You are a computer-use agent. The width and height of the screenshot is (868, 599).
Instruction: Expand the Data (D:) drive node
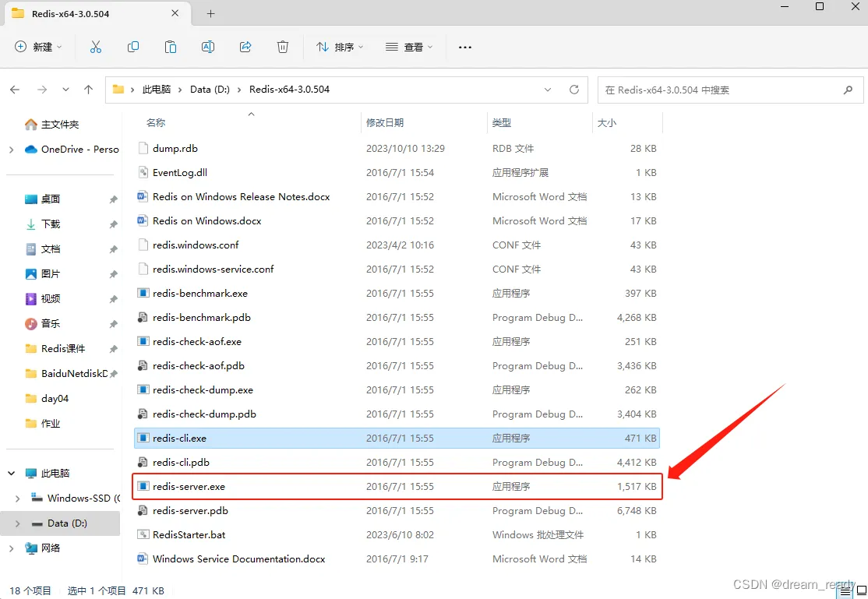(18, 523)
